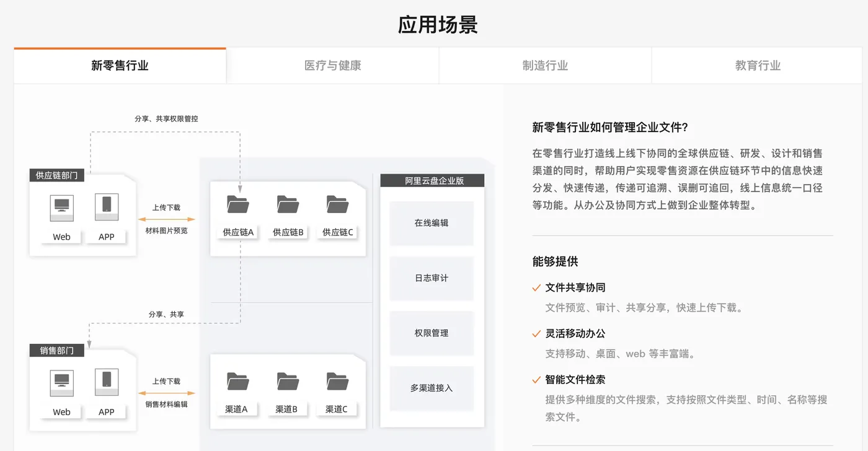This screenshot has width=868, height=451.
Task: Click the 阿里云盘企业版 header banner
Action: pyautogui.click(x=432, y=180)
